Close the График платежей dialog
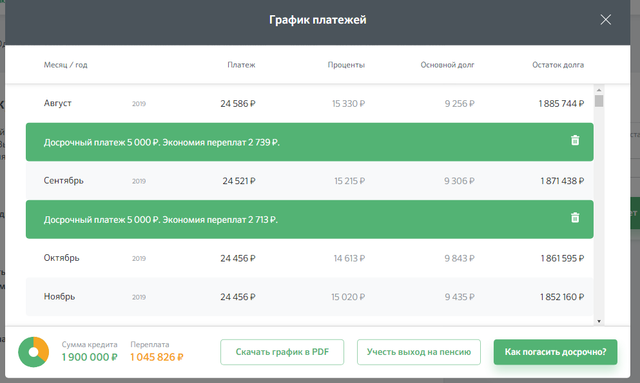This screenshot has height=383, width=640. pos(606,20)
